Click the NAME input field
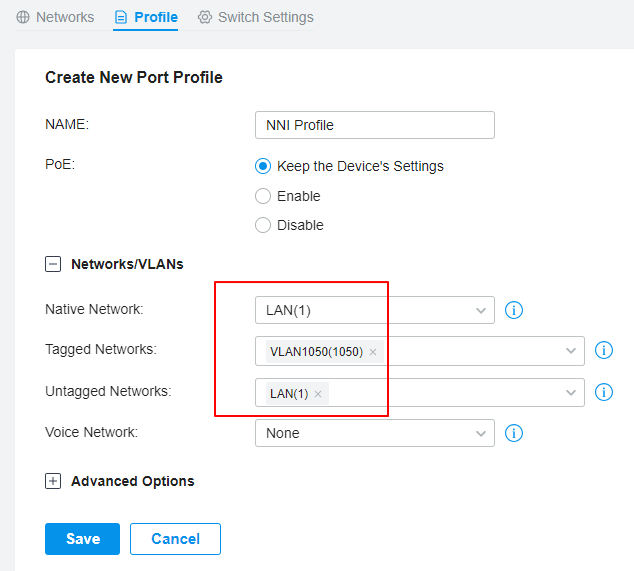 pyautogui.click(x=375, y=125)
